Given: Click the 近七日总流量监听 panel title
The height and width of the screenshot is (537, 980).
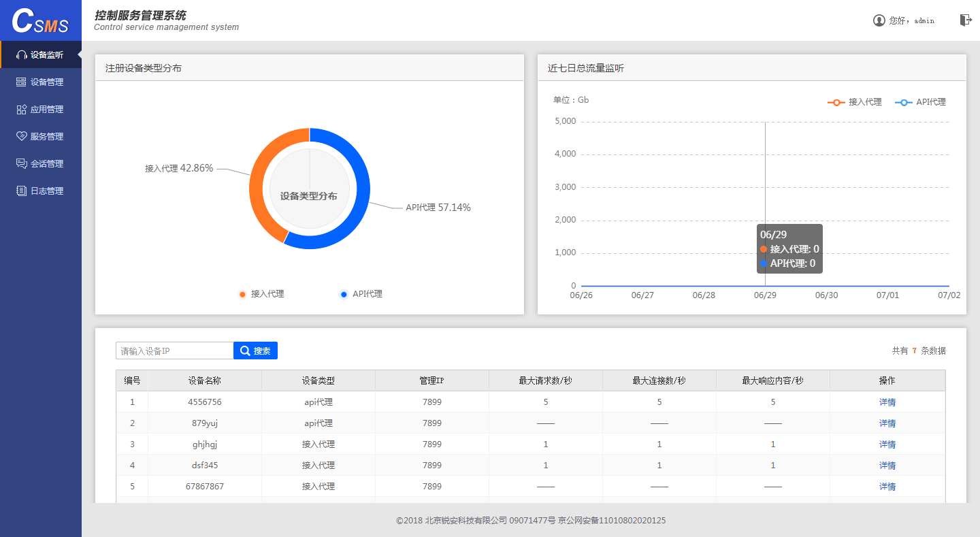Looking at the screenshot, I should 586,68.
